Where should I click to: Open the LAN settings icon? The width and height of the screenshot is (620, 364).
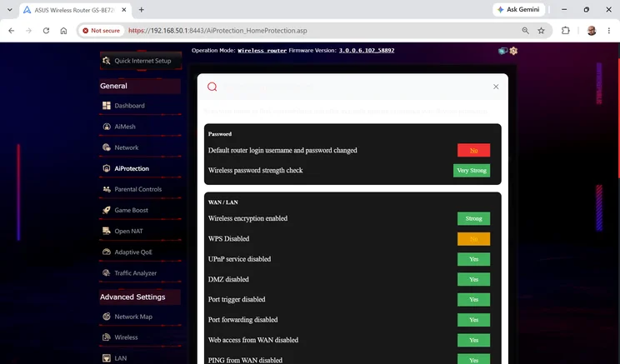[x=107, y=358]
